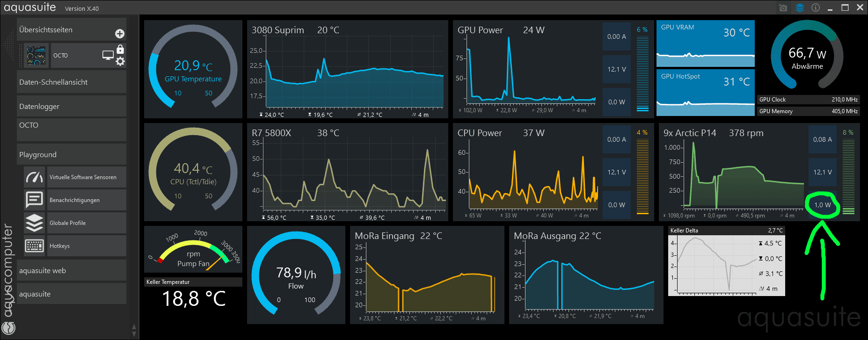This screenshot has height=340, width=868.
Task: Collapse the Playground section
Action: tap(72, 154)
